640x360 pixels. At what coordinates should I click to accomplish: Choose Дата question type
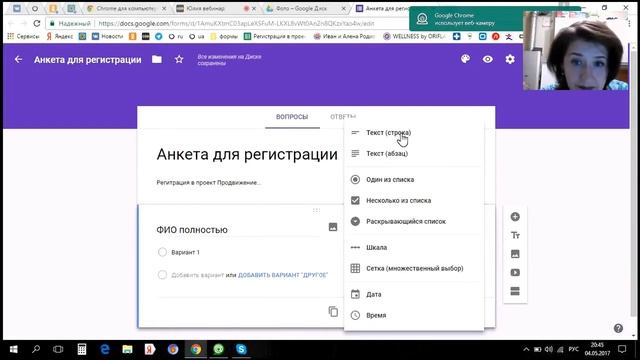(x=414, y=294)
